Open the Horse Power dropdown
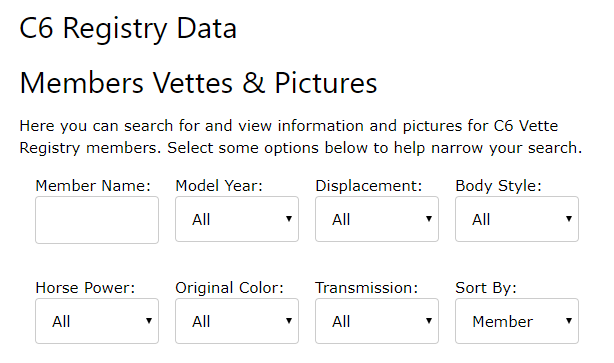The height and width of the screenshot is (363, 614). coord(97,321)
